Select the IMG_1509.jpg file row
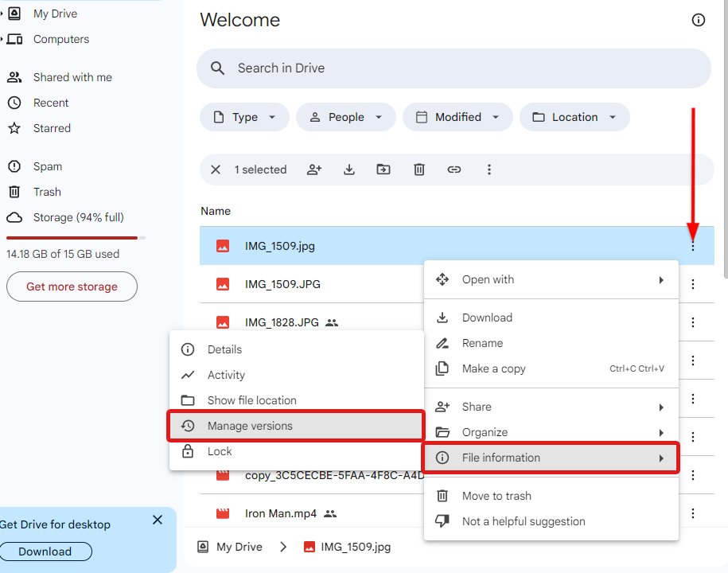 [x=457, y=246]
